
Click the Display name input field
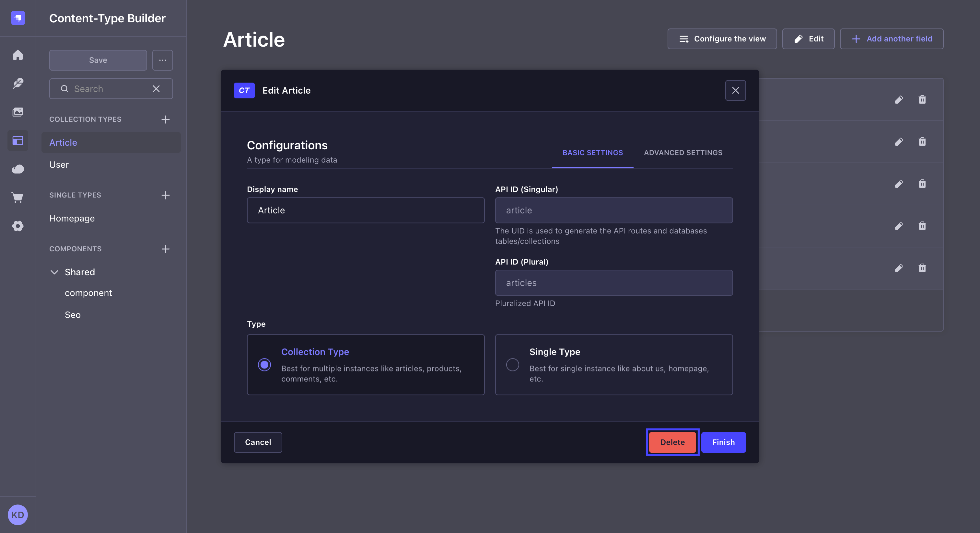365,210
